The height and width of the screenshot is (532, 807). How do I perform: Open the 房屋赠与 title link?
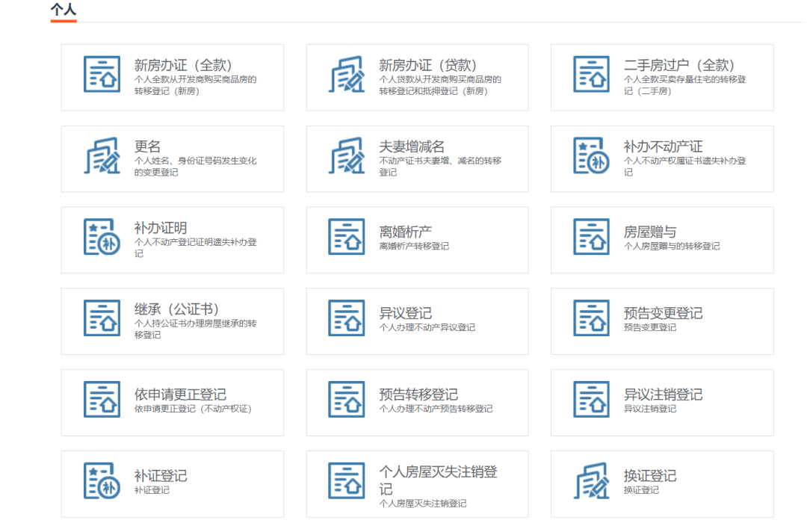[x=650, y=232]
